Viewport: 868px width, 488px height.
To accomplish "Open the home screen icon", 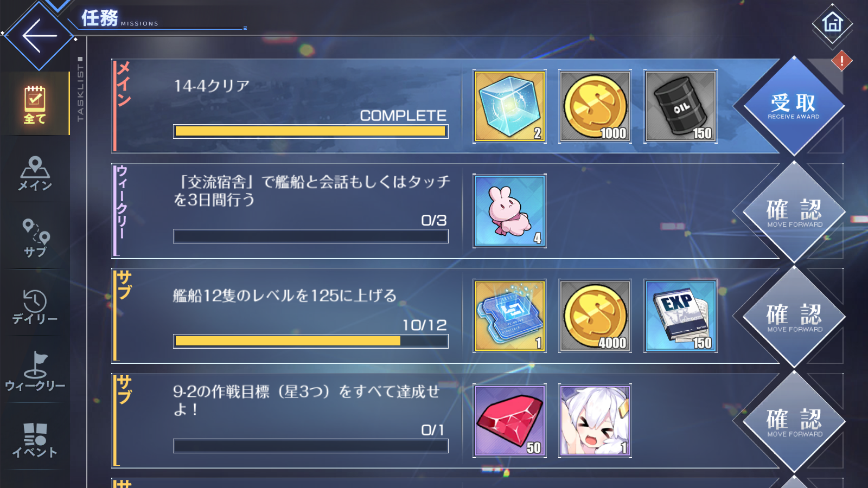I will pyautogui.click(x=832, y=23).
